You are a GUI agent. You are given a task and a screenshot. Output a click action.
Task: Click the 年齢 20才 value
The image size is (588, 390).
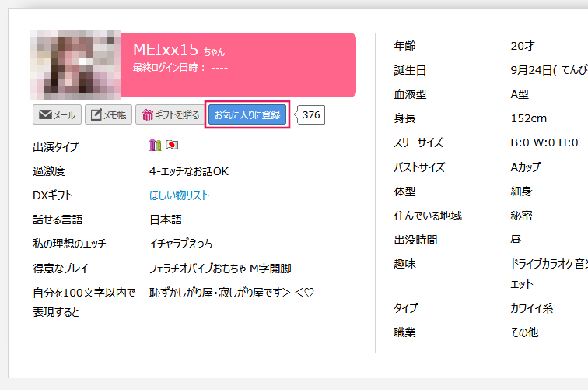point(523,46)
